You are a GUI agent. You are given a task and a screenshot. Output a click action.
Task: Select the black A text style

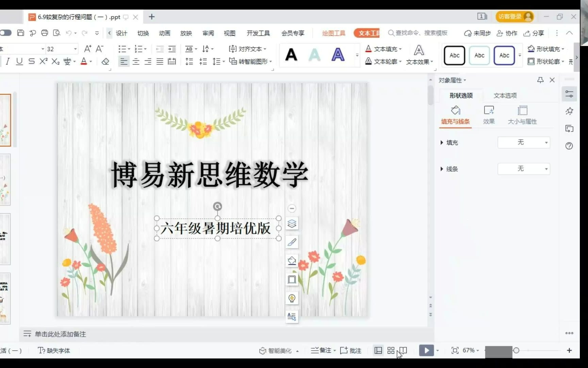(x=291, y=55)
